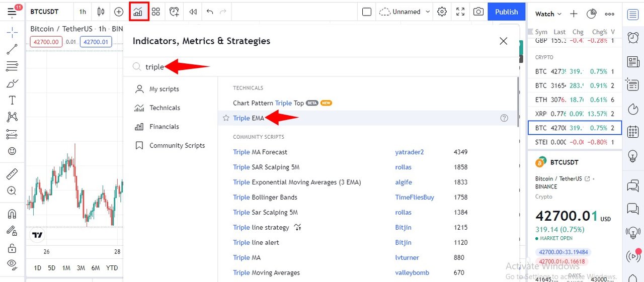Select chart layout square icon
This screenshot has height=282, width=644.
367,12
